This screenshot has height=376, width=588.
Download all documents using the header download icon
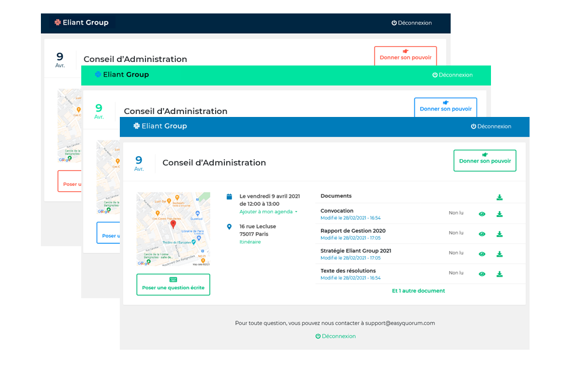[x=499, y=197]
